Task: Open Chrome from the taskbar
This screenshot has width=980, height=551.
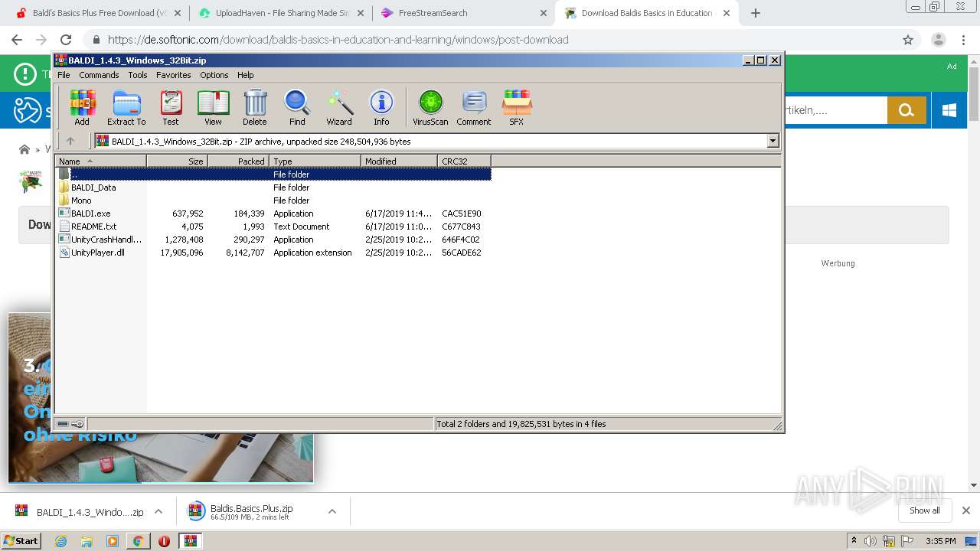Action: (x=138, y=541)
